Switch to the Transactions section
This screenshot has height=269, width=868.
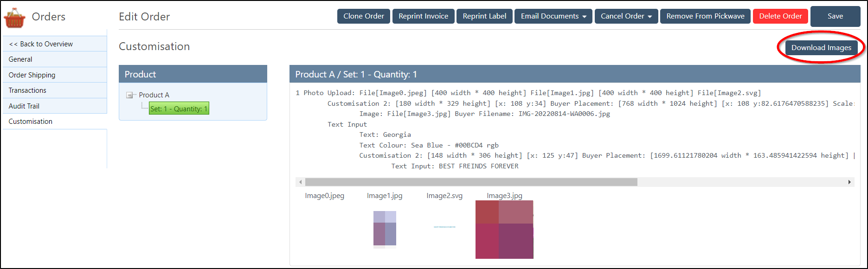coord(27,90)
